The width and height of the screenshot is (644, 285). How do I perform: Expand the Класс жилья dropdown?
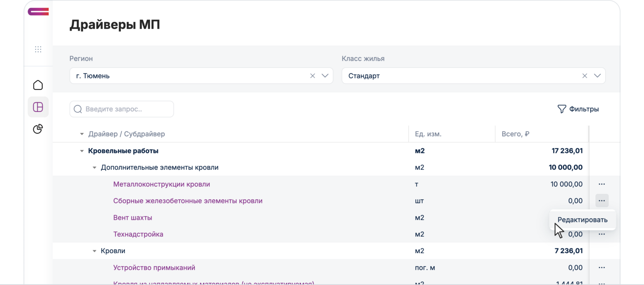click(597, 76)
